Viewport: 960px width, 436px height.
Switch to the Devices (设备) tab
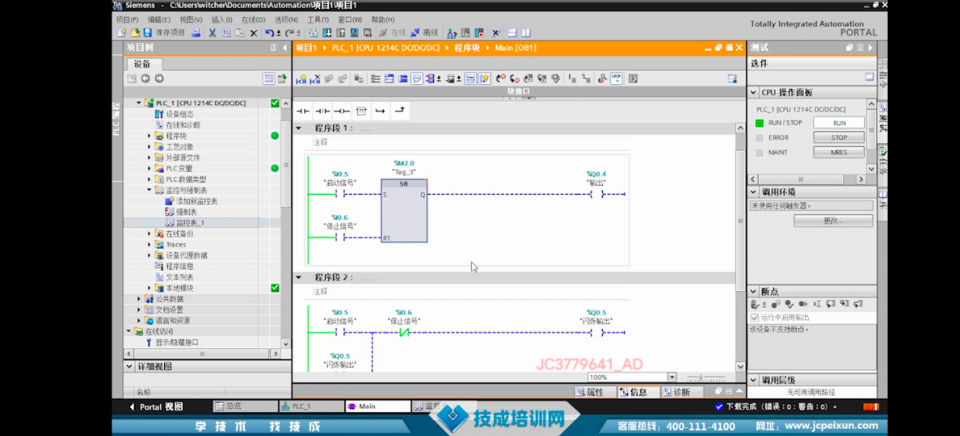(x=144, y=64)
